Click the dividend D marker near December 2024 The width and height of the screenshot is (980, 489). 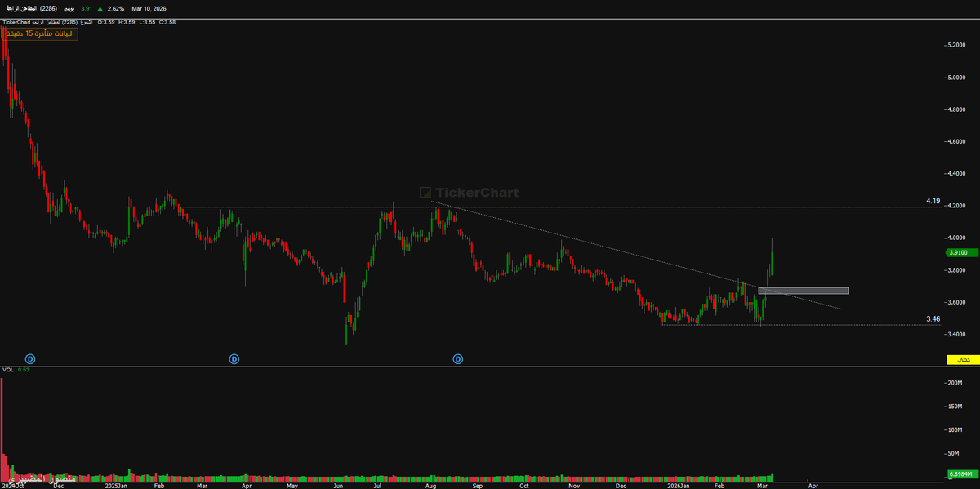point(30,358)
